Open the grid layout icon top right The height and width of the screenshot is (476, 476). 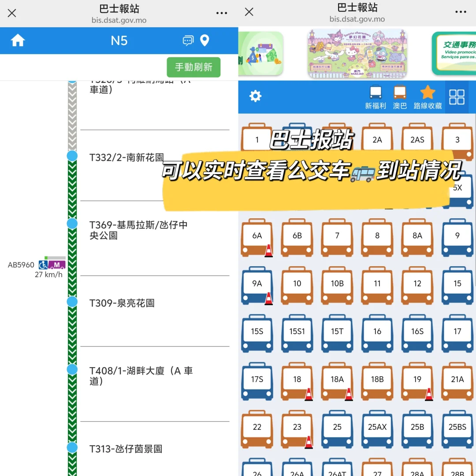457,97
